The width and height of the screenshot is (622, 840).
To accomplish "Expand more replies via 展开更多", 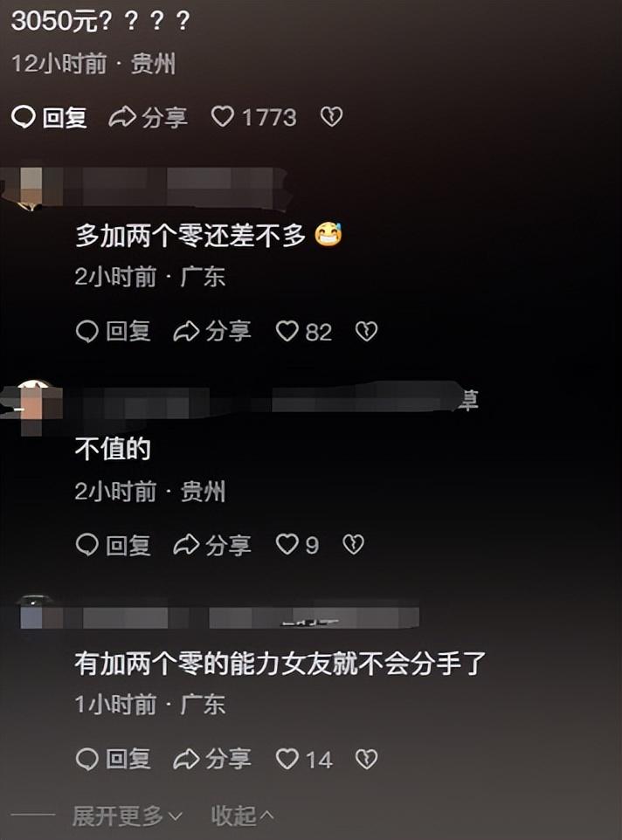I will point(127,816).
